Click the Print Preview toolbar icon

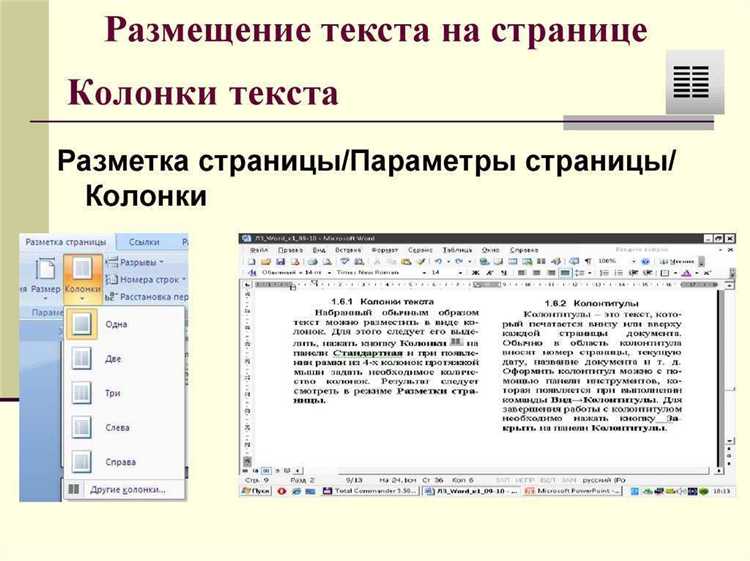(x=327, y=262)
